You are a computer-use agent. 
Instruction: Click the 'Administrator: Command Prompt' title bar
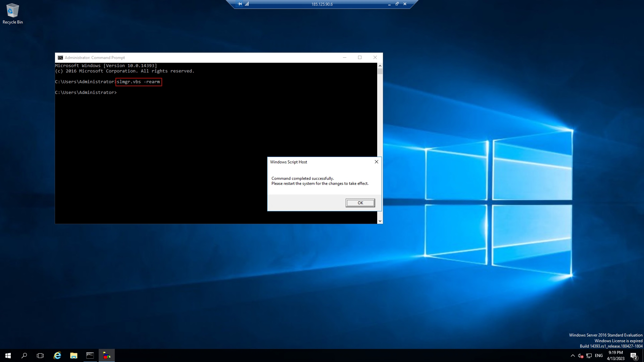(95, 58)
